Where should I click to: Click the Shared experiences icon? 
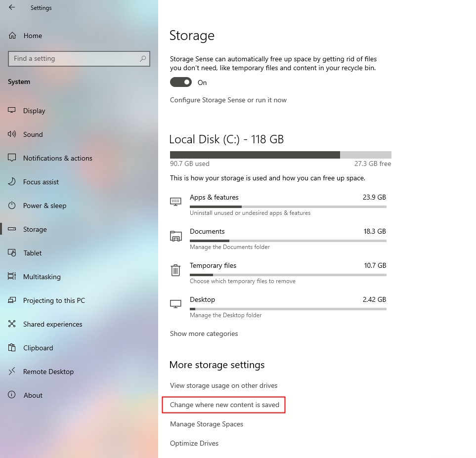12,324
